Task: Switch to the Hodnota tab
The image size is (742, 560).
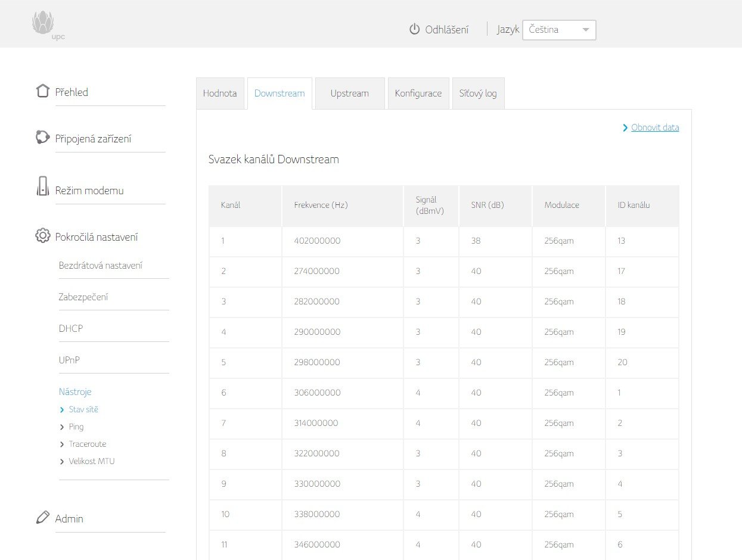Action: point(220,94)
